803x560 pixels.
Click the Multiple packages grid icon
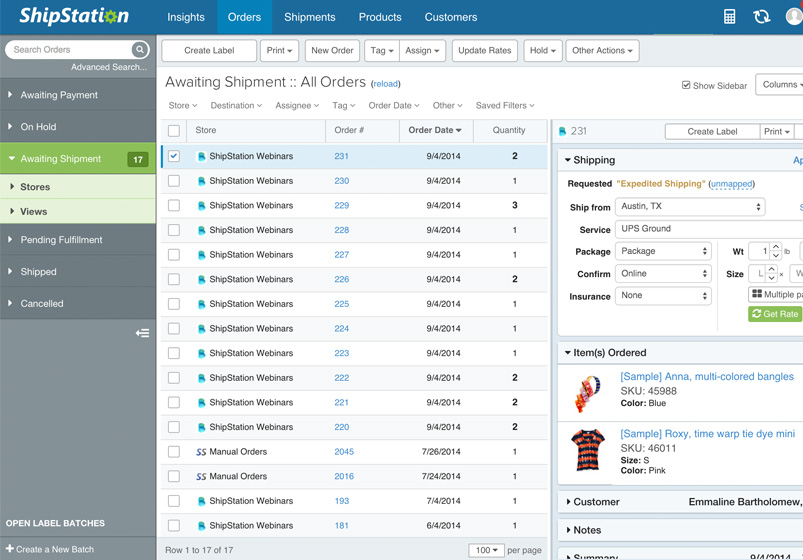point(757,294)
